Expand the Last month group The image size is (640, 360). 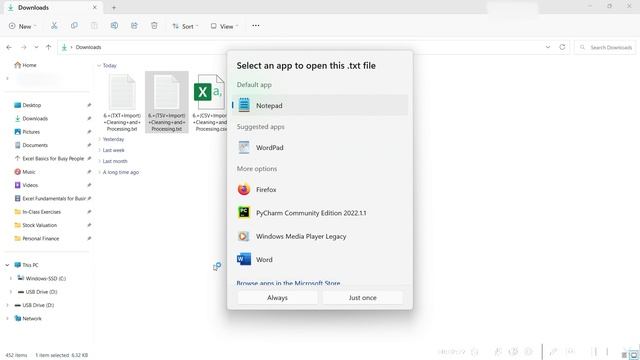pyautogui.click(x=99, y=161)
